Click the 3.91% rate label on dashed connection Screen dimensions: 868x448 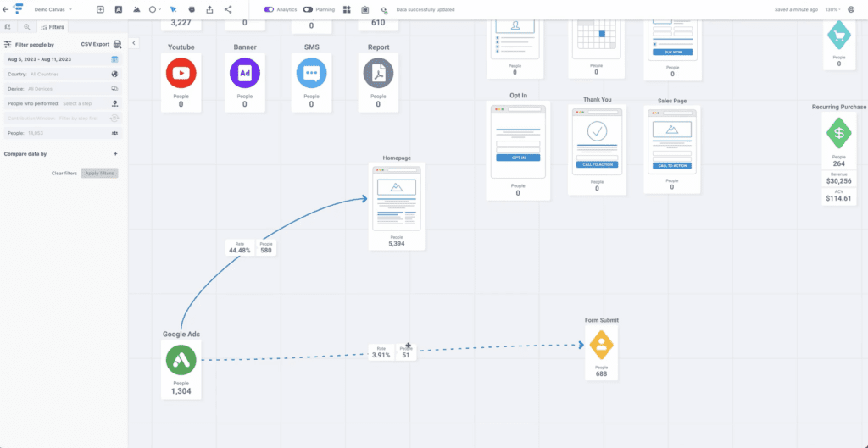coord(381,352)
